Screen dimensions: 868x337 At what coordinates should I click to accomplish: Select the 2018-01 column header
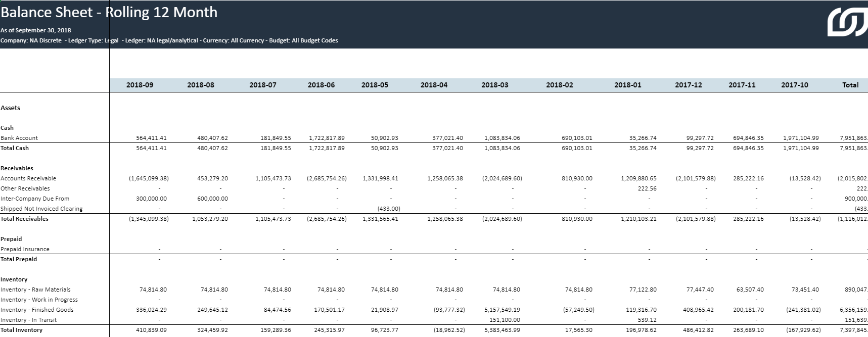628,85
